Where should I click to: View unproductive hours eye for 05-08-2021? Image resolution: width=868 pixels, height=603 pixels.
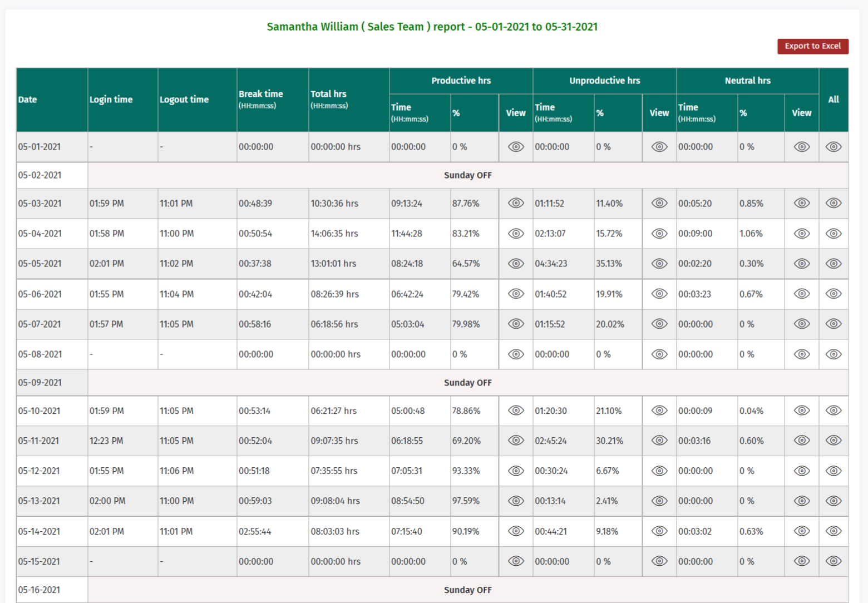(659, 354)
